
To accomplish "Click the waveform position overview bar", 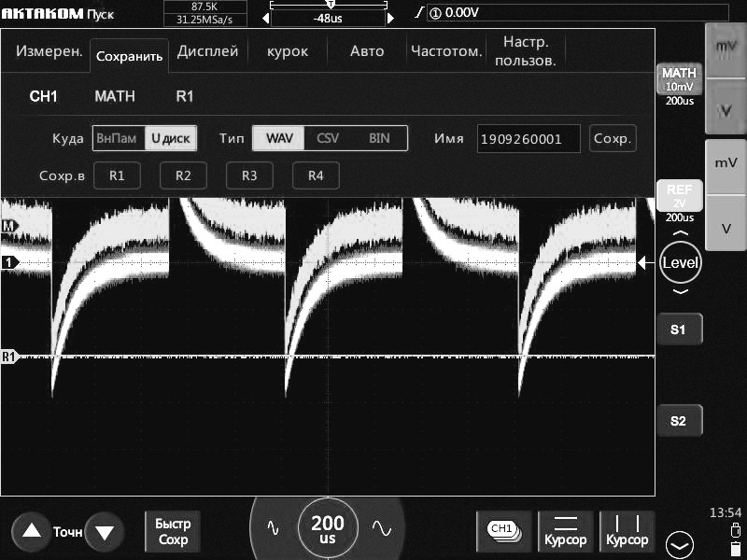I will [x=329, y=6].
